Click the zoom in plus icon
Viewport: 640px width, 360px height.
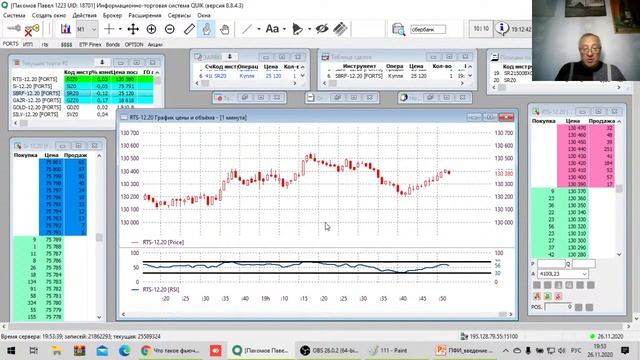[151, 29]
